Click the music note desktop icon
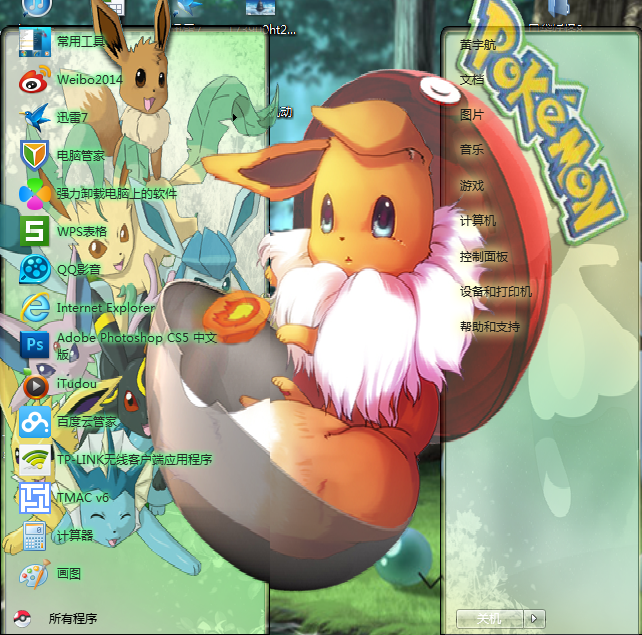642x635 pixels. pyautogui.click(x=36, y=8)
